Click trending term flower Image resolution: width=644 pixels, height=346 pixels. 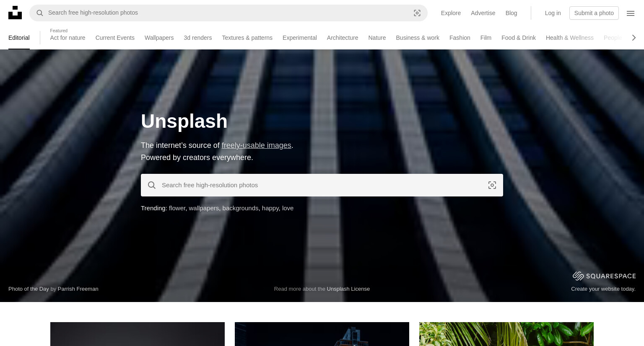[x=177, y=208]
